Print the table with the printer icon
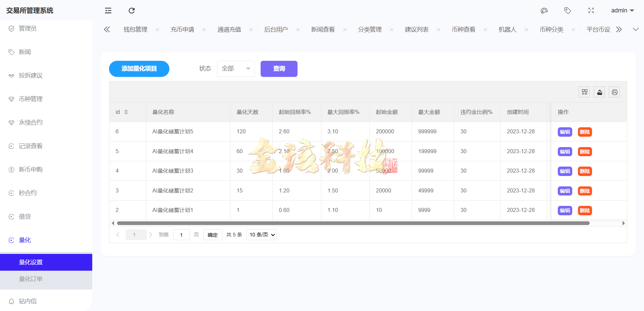644x311 pixels. (614, 92)
